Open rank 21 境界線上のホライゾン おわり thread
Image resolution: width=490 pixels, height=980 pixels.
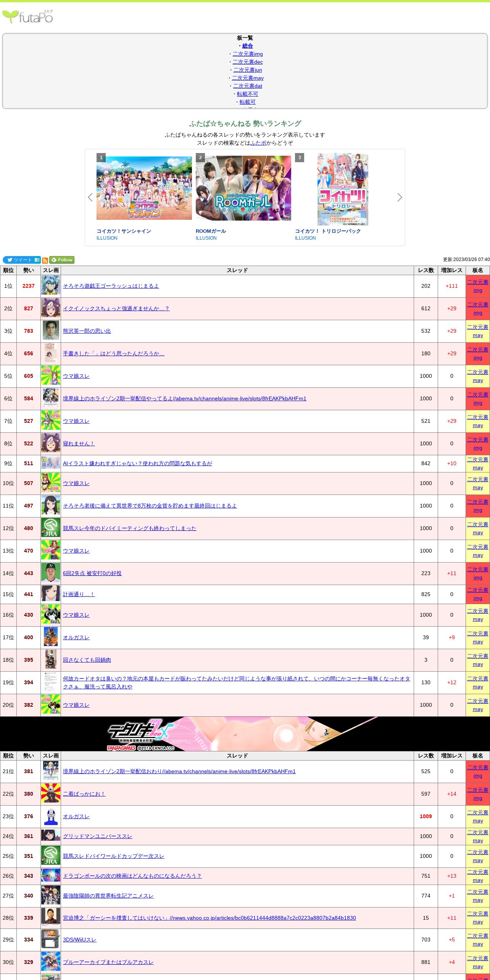[x=179, y=771]
